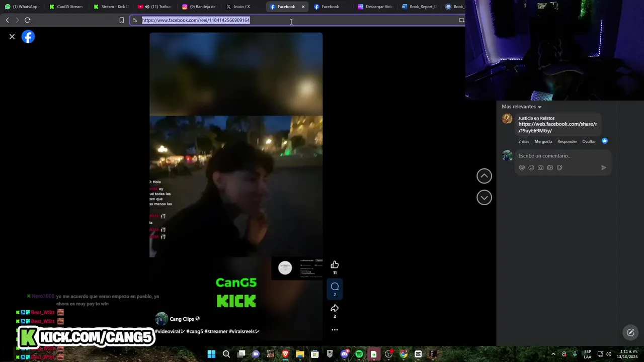The height and width of the screenshot is (362, 644).
Task: Show hidden system tray icons
Action: tap(553, 354)
